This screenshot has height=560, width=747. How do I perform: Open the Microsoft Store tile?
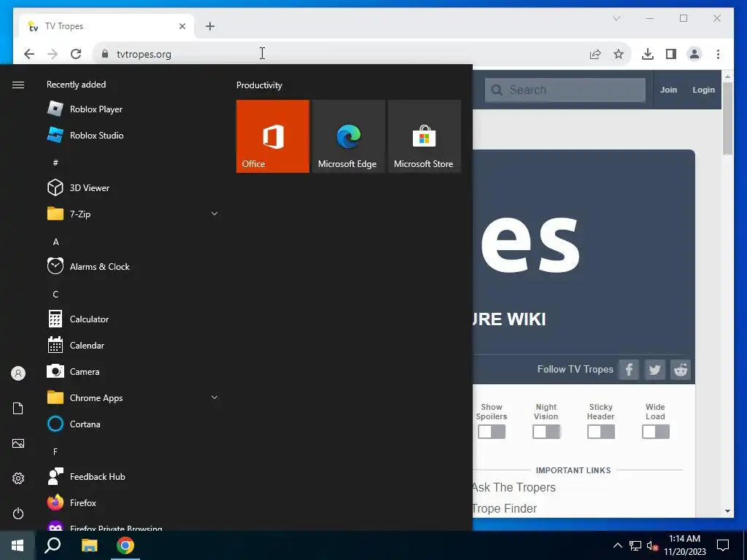[425, 136]
